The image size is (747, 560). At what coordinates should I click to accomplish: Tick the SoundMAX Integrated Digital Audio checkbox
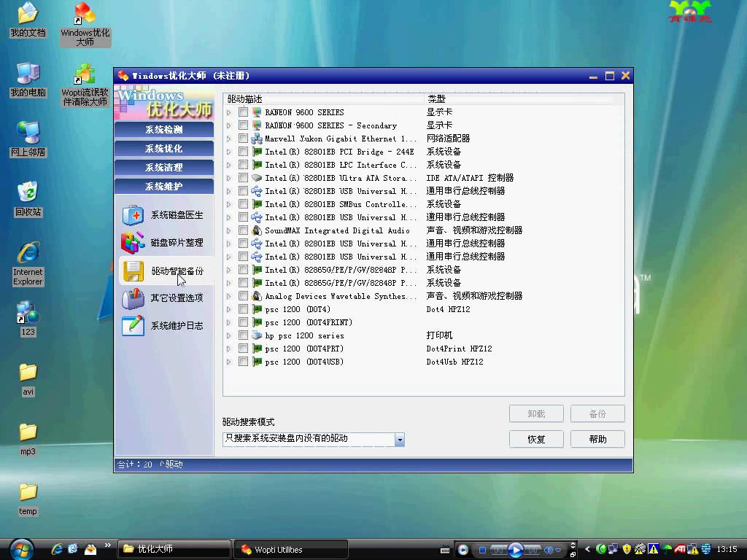243,230
